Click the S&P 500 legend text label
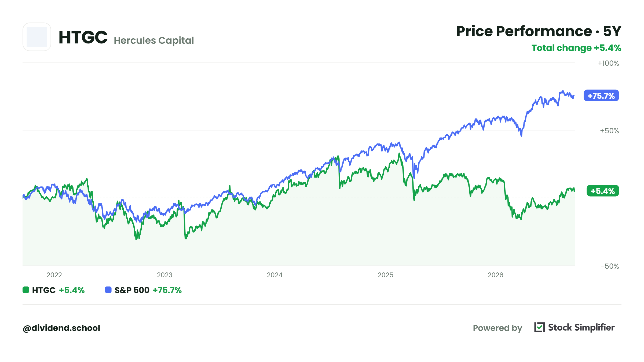 132,290
